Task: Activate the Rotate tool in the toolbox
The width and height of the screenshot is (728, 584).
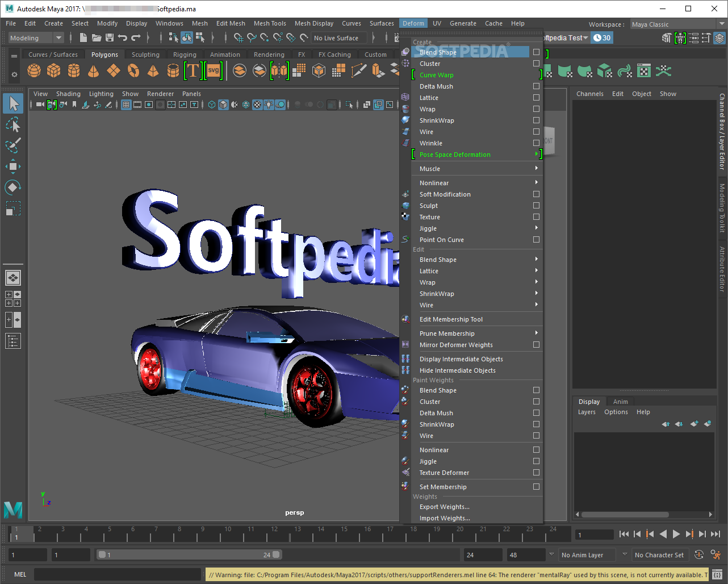Action: pos(13,187)
